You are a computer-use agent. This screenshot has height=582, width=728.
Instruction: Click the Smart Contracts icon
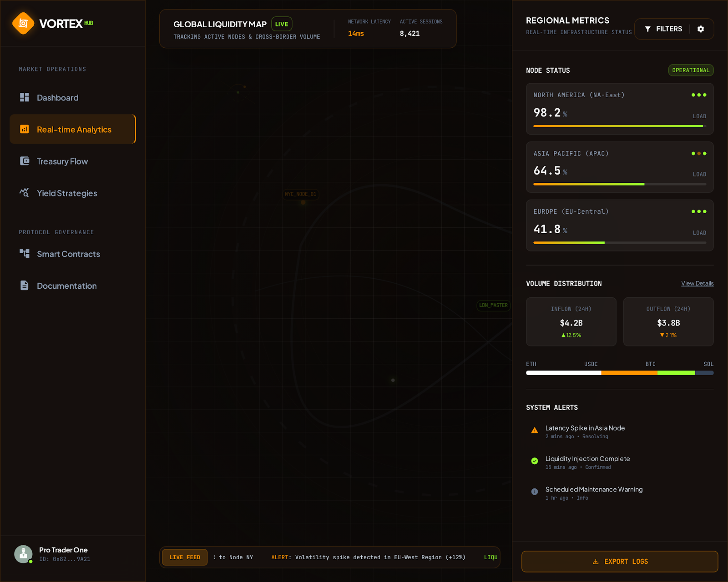tap(25, 254)
